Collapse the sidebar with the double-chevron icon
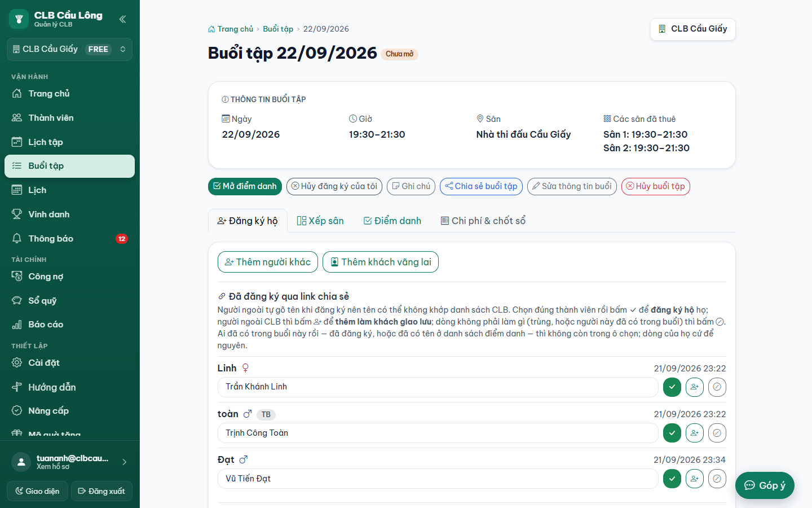812x508 pixels. (x=122, y=19)
